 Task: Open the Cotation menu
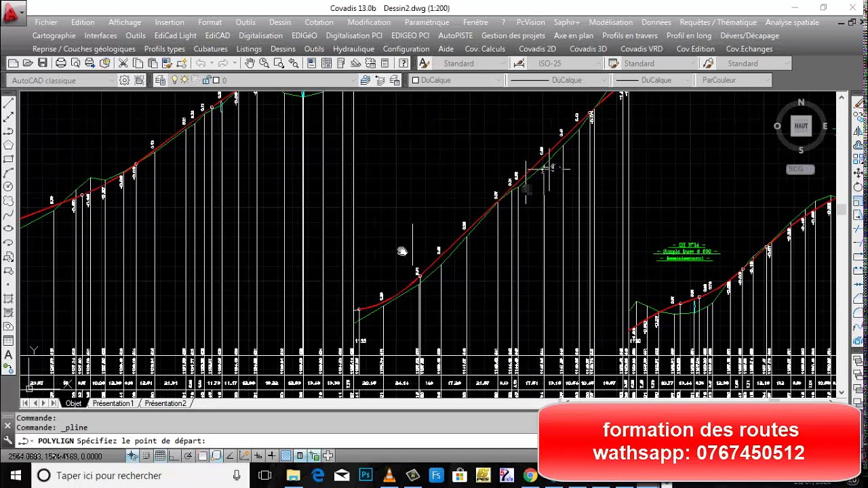pyautogui.click(x=319, y=22)
